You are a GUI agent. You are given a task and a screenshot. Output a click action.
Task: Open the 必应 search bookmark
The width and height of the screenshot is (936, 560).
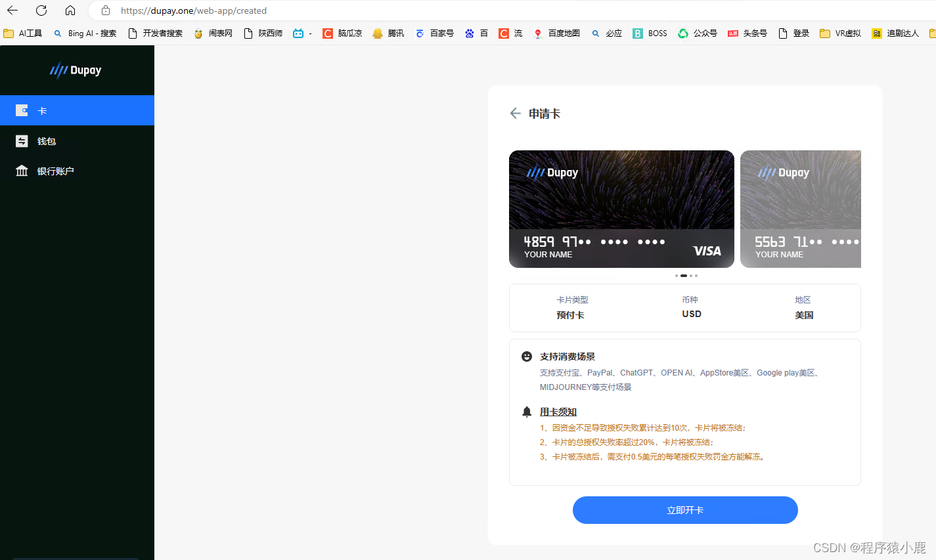606,33
